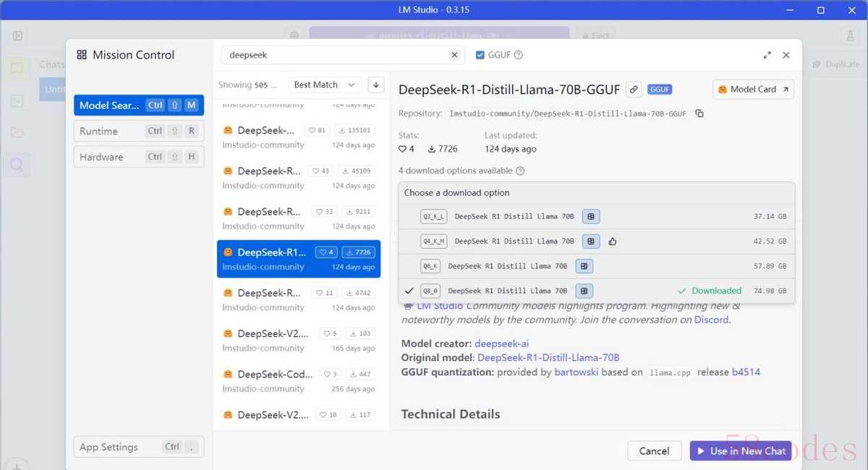Click the grid icon on the Q6_K row
868x470 pixels.
click(584, 266)
